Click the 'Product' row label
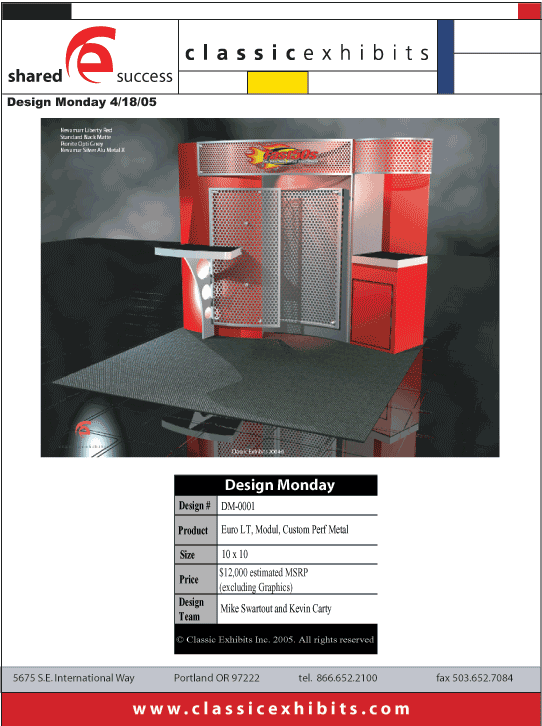The image size is (542, 726). click(x=193, y=531)
